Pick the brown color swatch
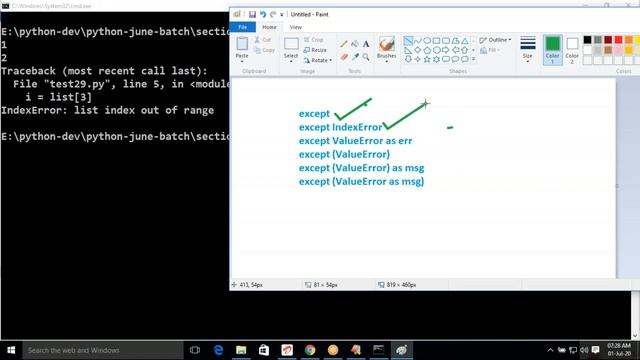This screenshot has height=360, width=640. click(608, 50)
